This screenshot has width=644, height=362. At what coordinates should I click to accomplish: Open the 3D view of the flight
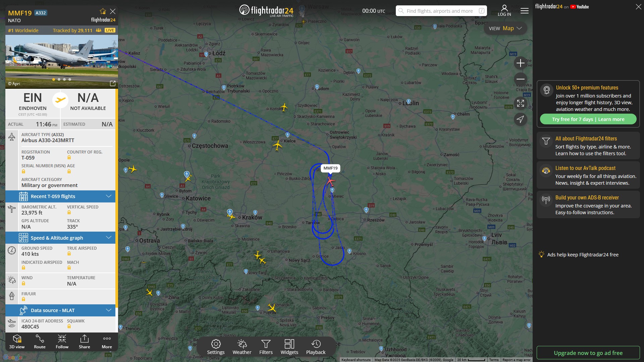point(17,342)
